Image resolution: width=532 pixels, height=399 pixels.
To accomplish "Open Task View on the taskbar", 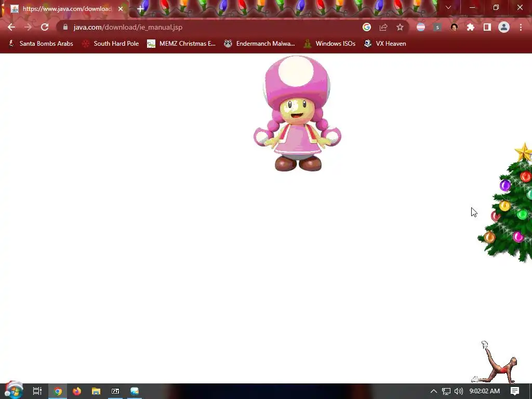I will (x=37, y=391).
